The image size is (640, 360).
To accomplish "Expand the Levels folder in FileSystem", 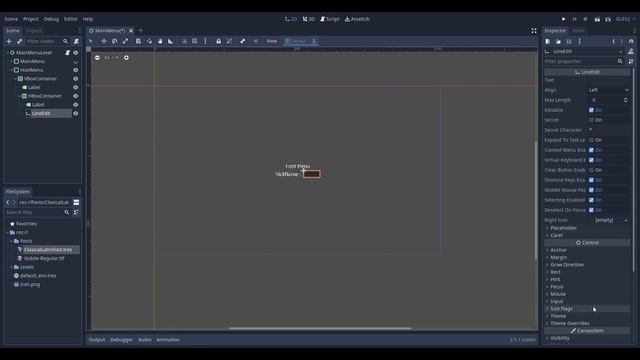I will click(12, 267).
